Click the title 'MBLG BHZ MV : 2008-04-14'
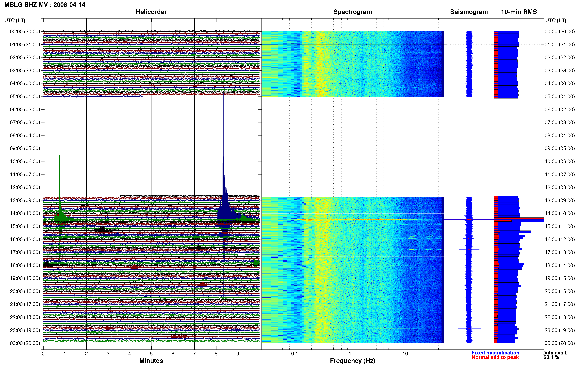Viewport: 588px width, 368px height. 45,5
